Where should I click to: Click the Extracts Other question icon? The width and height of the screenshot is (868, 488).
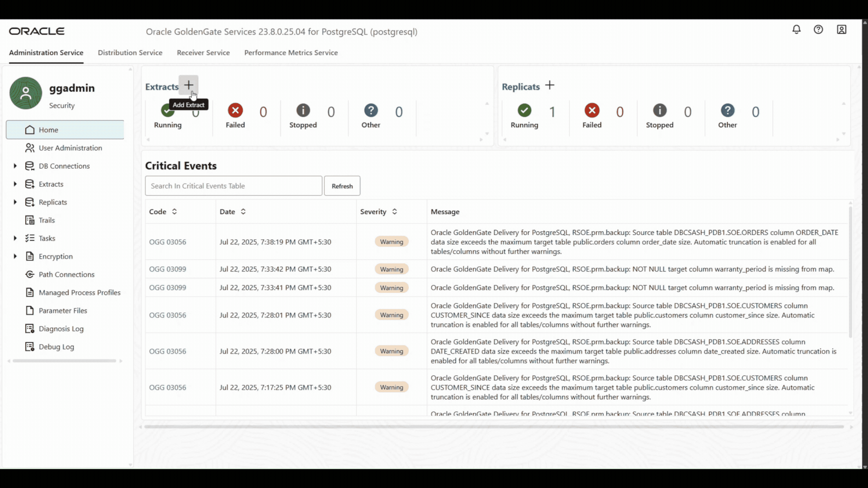tap(371, 110)
